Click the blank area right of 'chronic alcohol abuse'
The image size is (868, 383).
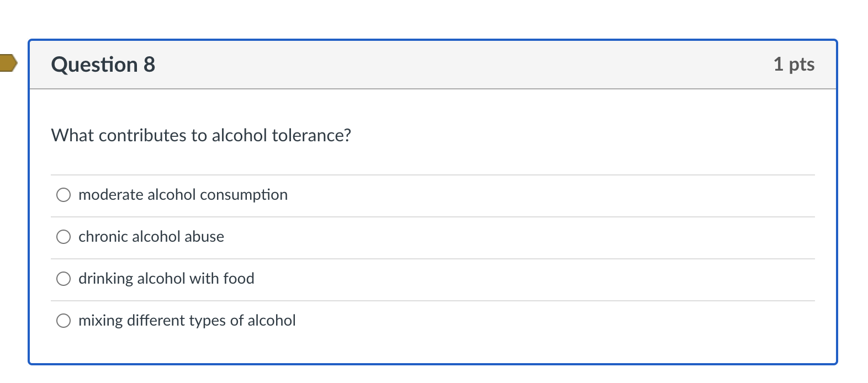tap(497, 237)
